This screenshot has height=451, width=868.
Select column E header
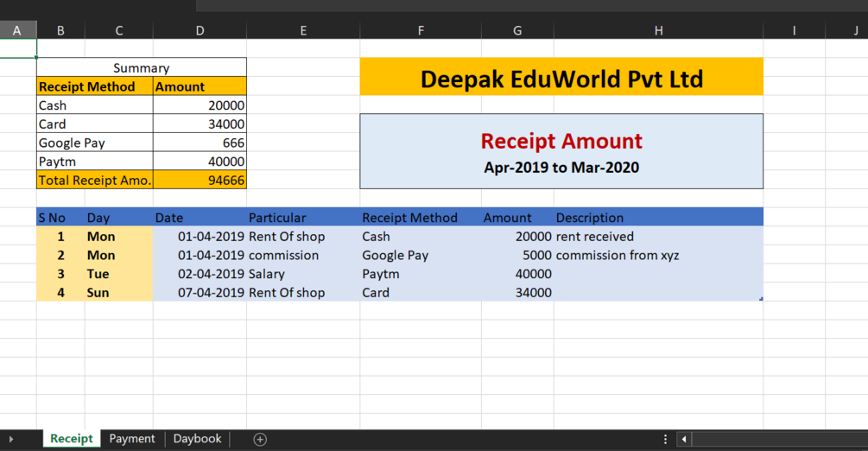pos(303,30)
